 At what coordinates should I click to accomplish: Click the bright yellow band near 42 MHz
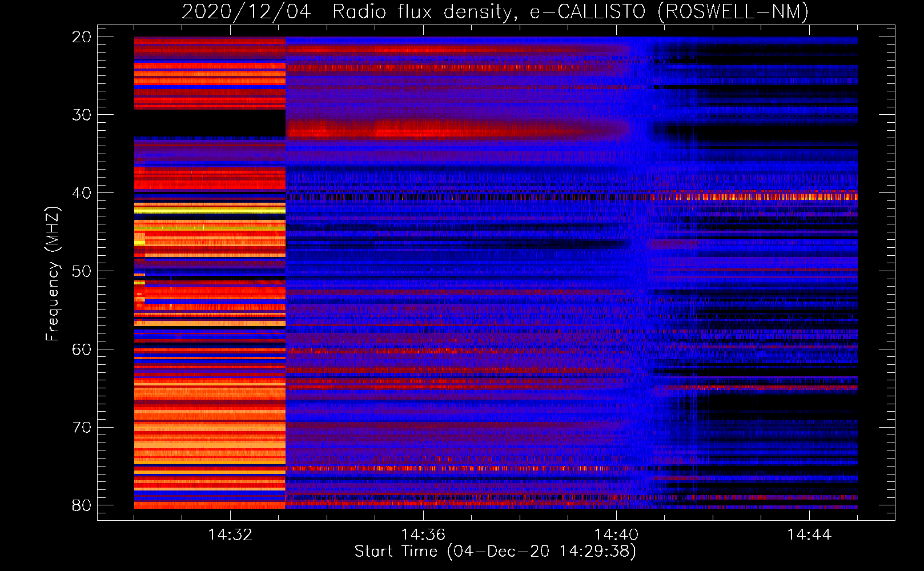tap(210, 211)
